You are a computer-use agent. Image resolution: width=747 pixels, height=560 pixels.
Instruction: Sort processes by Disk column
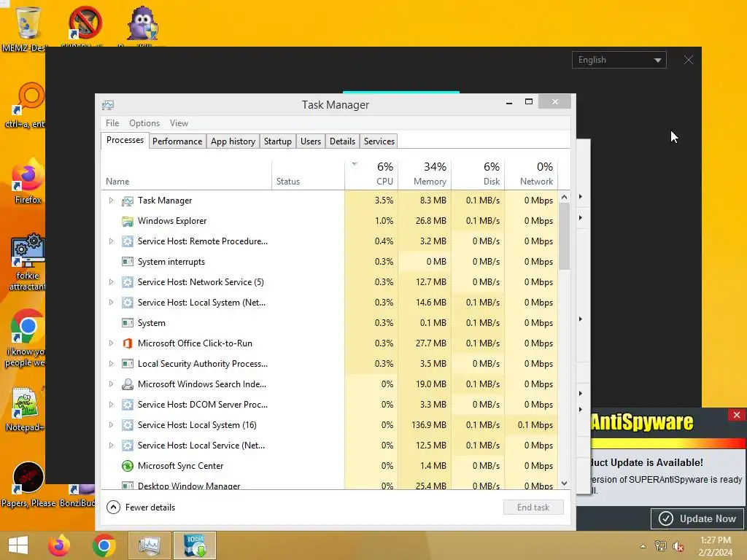tap(479, 174)
